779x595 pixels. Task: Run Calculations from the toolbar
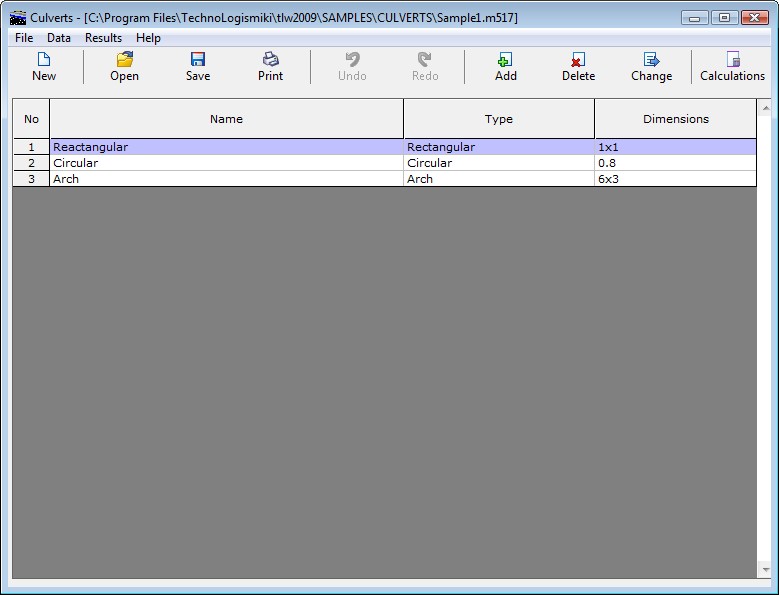732,66
